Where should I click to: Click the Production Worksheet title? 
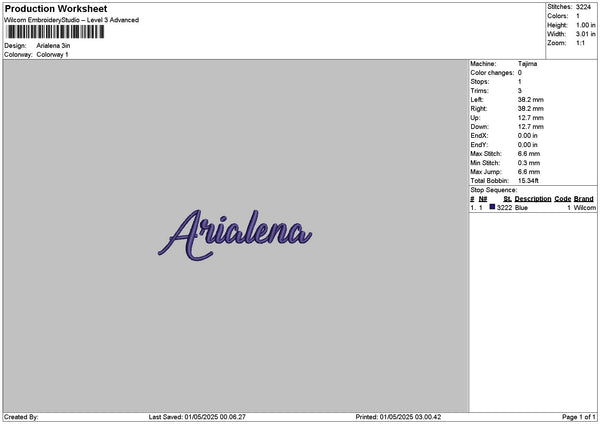[56, 8]
